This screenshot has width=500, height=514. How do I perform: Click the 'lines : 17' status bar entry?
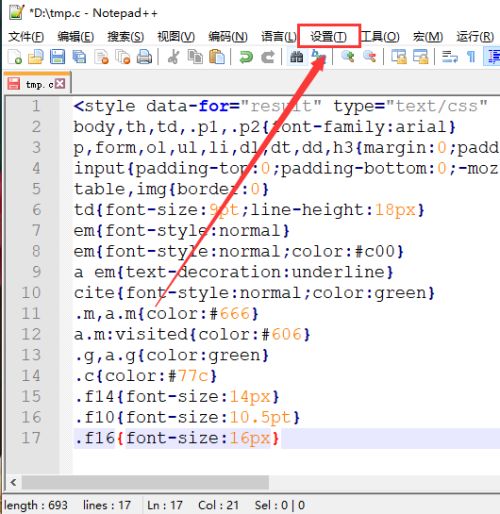point(107,505)
